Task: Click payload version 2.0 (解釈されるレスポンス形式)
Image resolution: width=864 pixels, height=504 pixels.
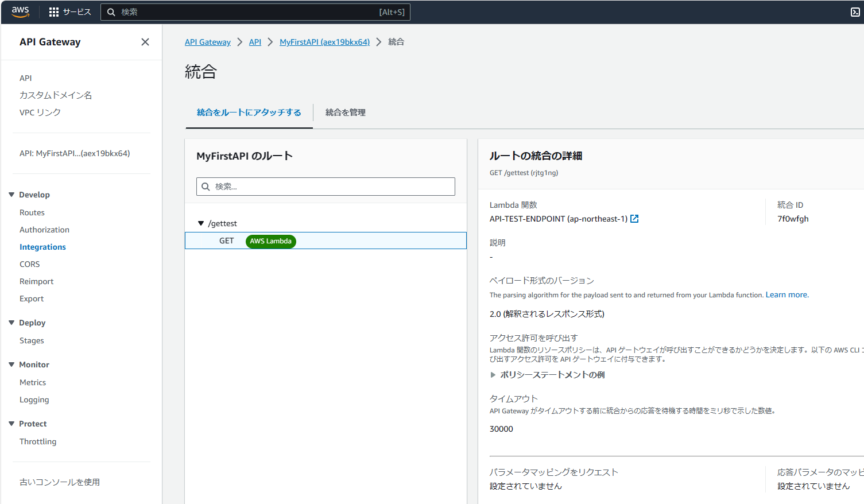Action: pos(547,314)
